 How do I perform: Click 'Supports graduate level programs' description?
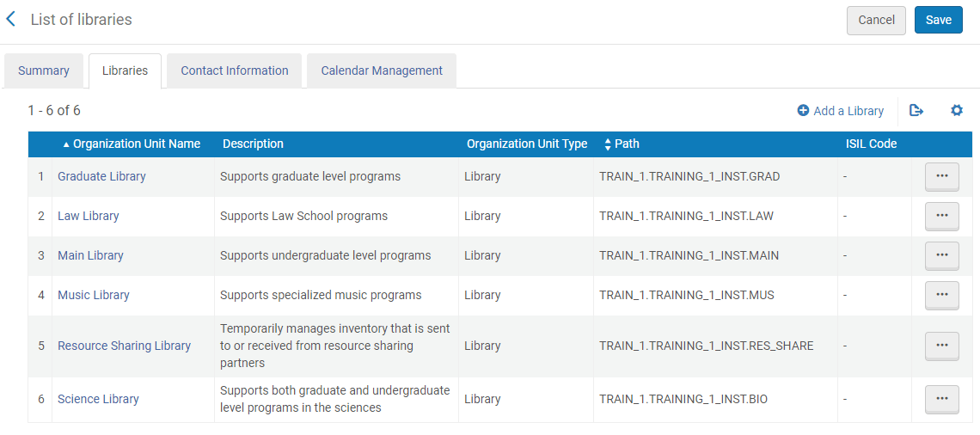310,176
